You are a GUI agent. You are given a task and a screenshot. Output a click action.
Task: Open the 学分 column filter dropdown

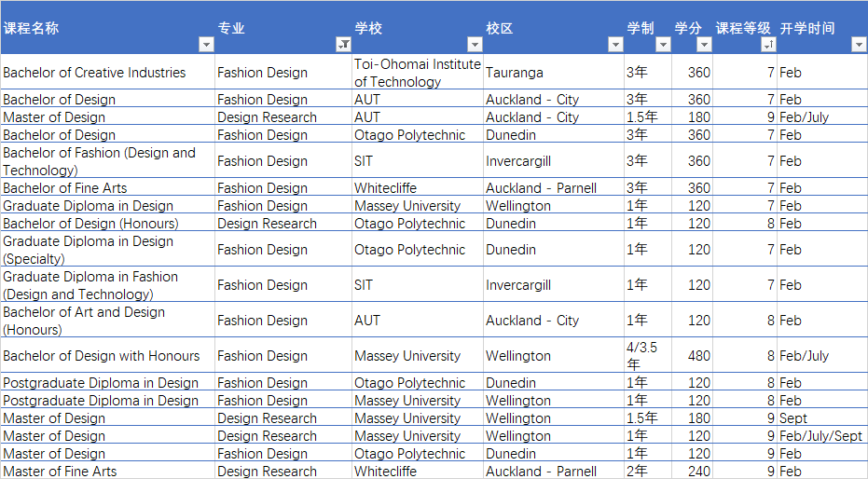[x=704, y=44]
